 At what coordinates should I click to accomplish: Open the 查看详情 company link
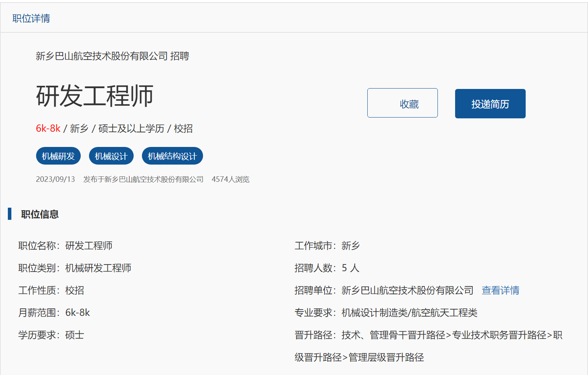click(x=500, y=290)
